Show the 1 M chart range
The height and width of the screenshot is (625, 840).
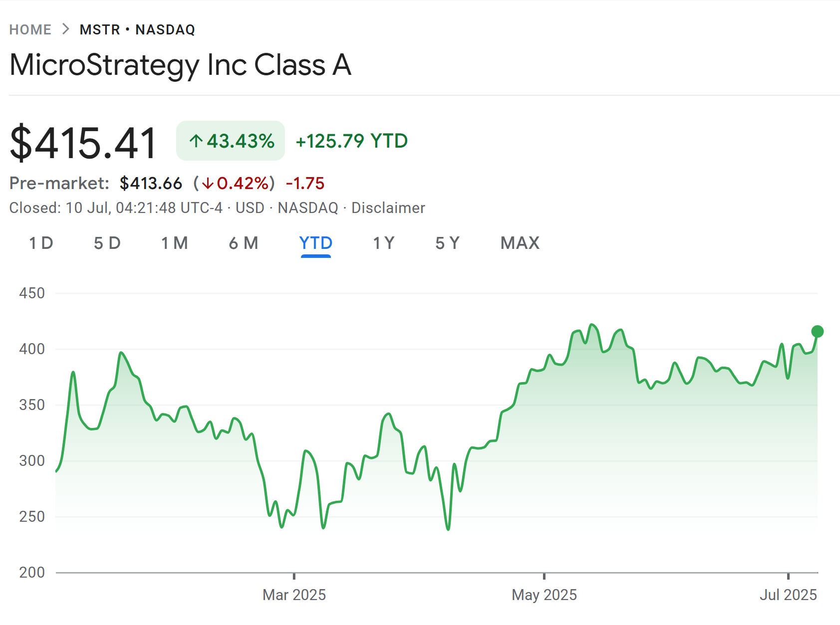point(174,243)
